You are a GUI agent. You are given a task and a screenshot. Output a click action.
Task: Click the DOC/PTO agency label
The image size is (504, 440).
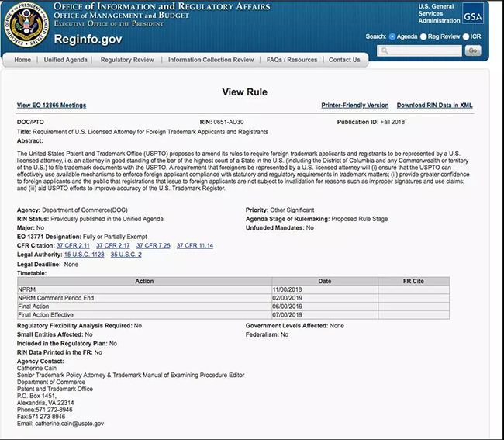pyautogui.click(x=30, y=122)
